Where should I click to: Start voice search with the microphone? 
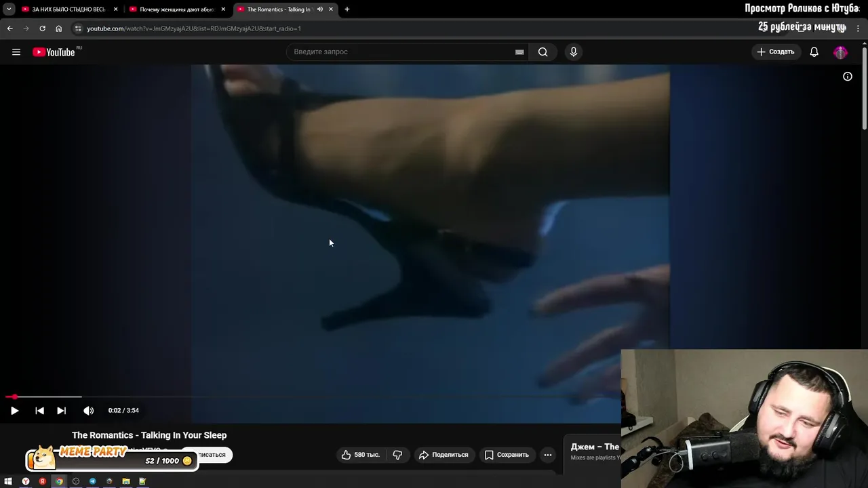[x=574, y=52]
